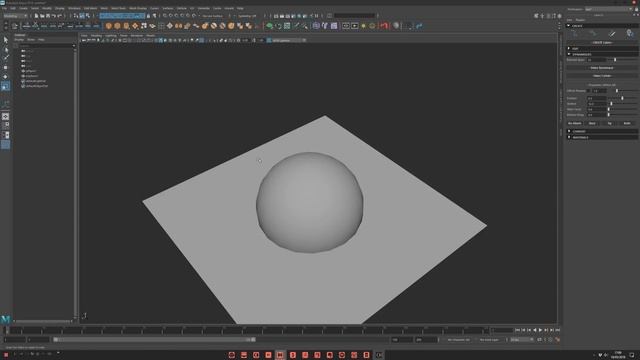The image size is (640, 360).
Task: Open the Workspace dropdown
Action: coord(609,9)
